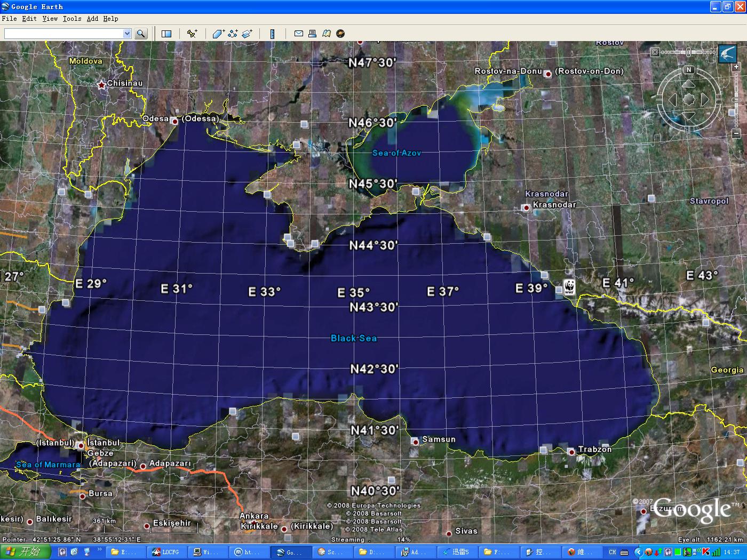
Task: Open the Edit menu
Action: pyautogui.click(x=29, y=19)
